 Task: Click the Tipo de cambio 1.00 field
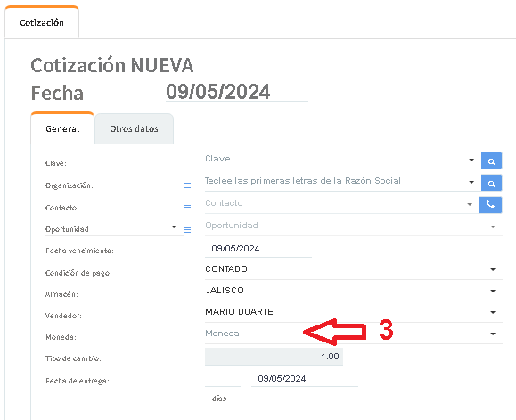(x=274, y=357)
